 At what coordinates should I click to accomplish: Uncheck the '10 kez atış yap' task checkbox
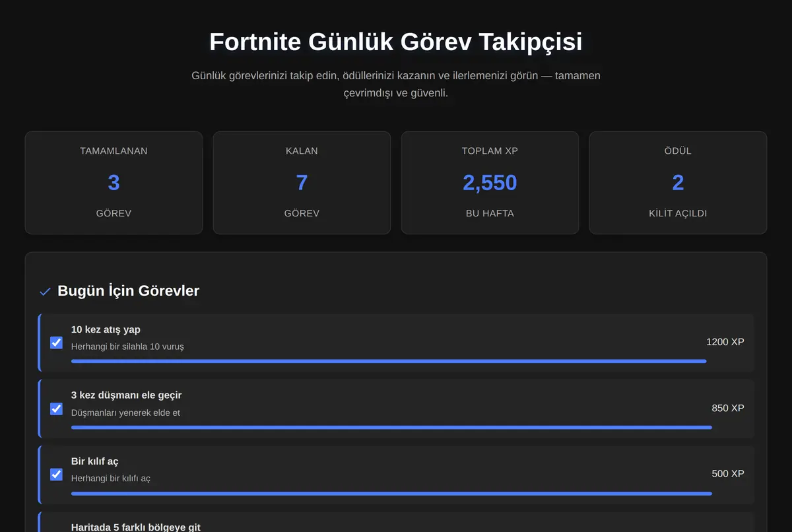(x=56, y=343)
